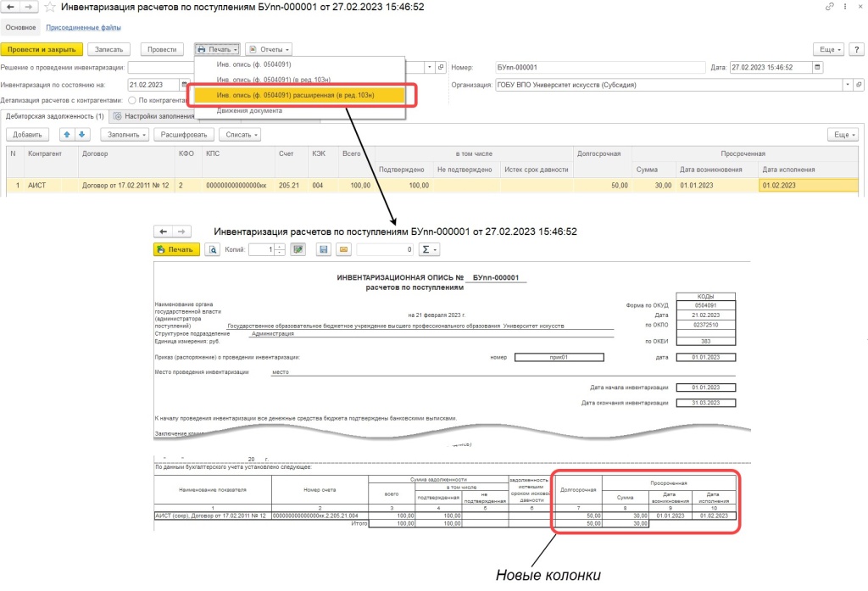868x591 pixels.
Task: Toggle the edit mode icon next to copies
Action: [298, 249]
